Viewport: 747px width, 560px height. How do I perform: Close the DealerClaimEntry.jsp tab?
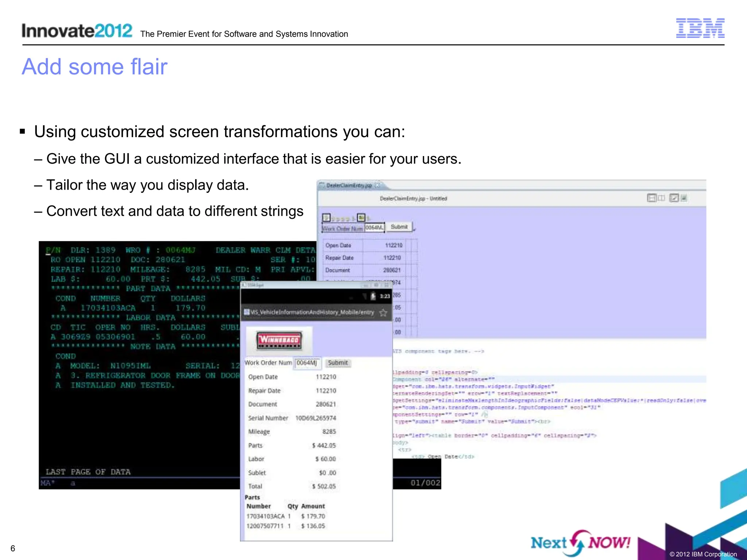(x=377, y=185)
